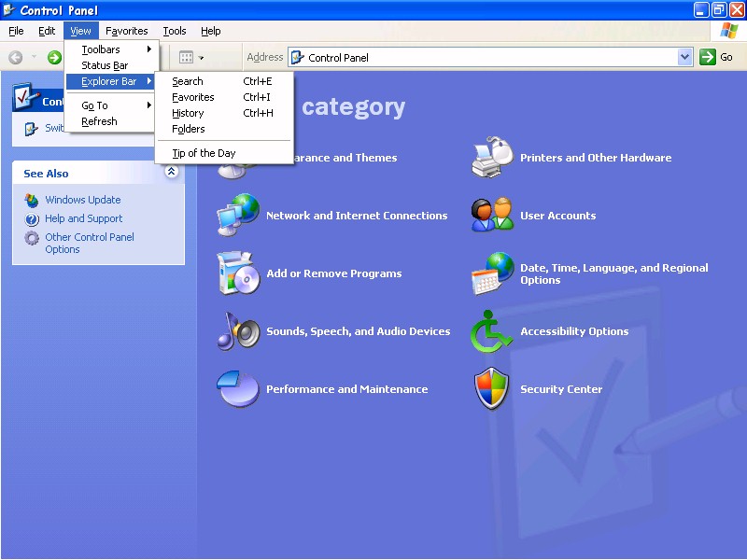Open the Performance and Maintenance pie icon
This screenshot has width=747, height=560.
click(238, 389)
